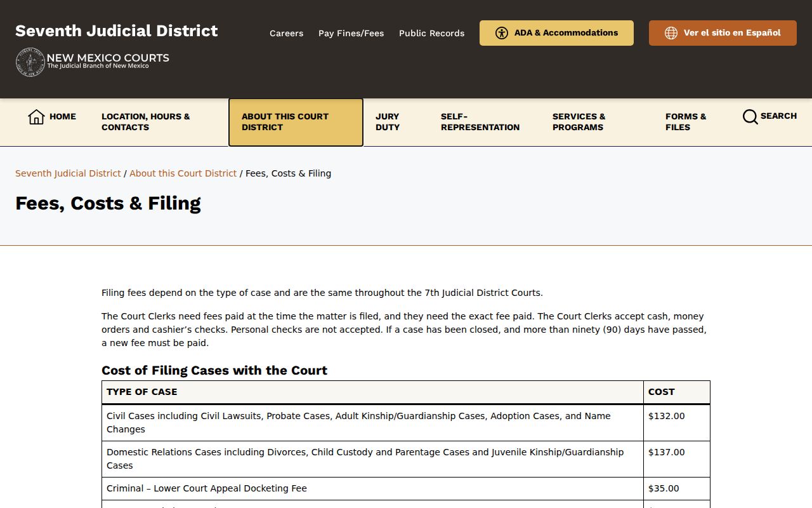The image size is (812, 508).
Task: Select the HOME navigation label
Action: point(63,117)
